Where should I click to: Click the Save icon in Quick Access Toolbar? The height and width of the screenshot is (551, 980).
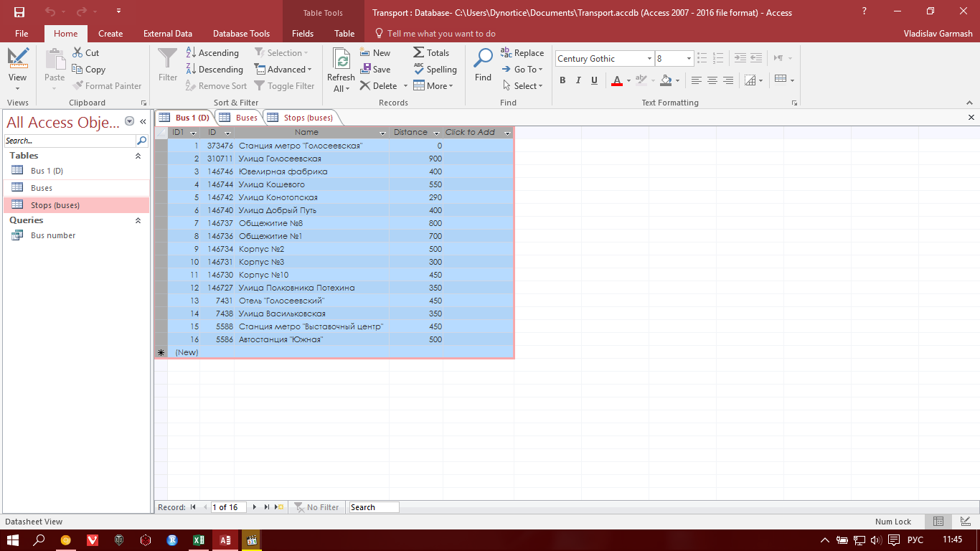[x=19, y=12]
